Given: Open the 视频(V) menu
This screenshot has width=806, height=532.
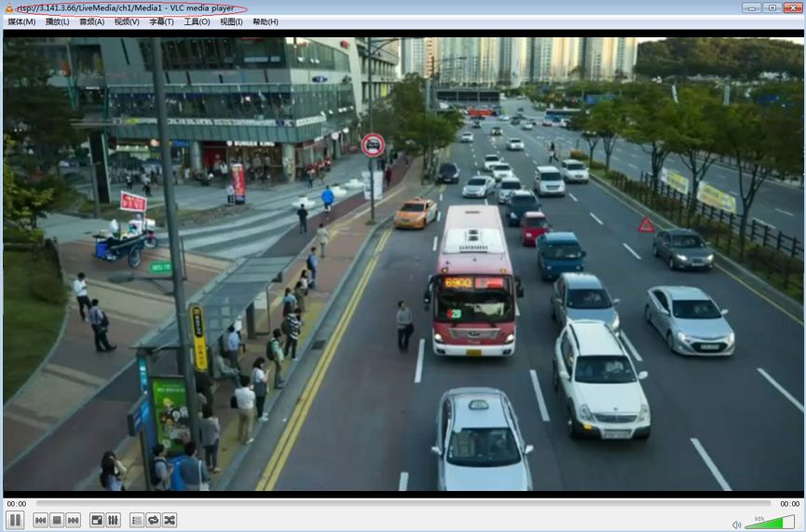Looking at the screenshot, I should [x=127, y=21].
